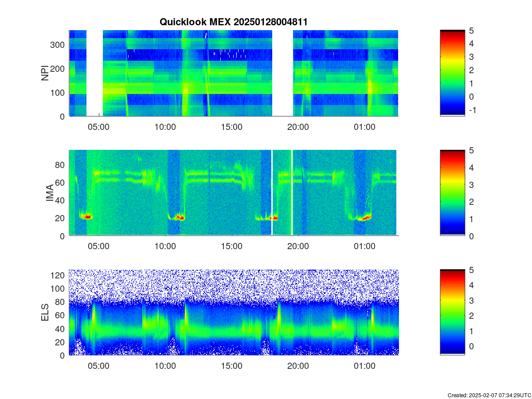Image resolution: width=532 pixels, height=399 pixels.
Task: Click "20:00" under the IMA plot
Action: (298, 246)
